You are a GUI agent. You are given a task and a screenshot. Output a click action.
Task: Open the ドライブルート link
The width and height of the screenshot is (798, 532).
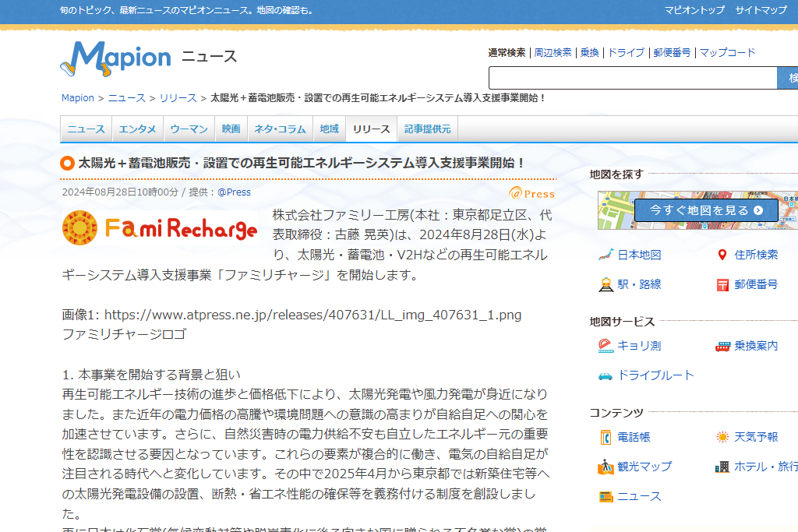point(655,375)
